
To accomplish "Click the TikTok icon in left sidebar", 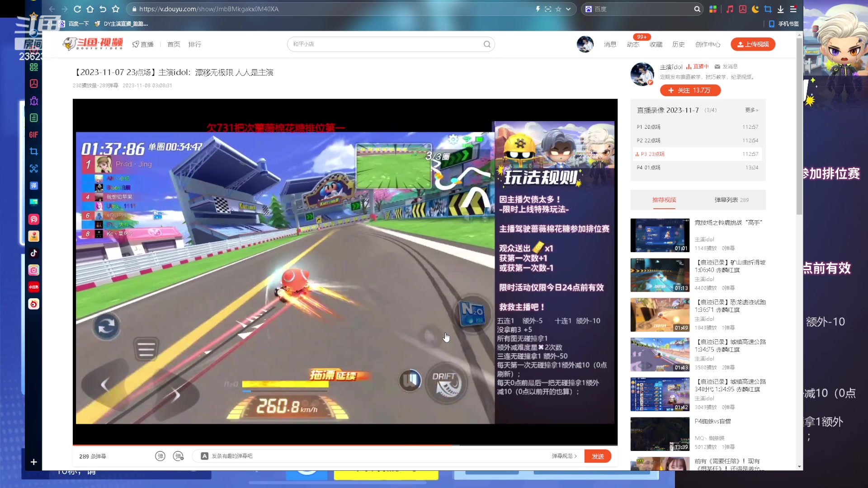I will point(33,253).
